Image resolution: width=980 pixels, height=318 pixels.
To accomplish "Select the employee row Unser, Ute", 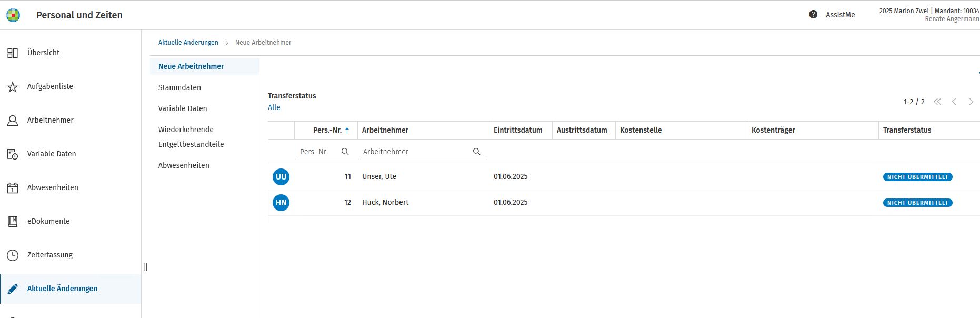I will click(624, 177).
